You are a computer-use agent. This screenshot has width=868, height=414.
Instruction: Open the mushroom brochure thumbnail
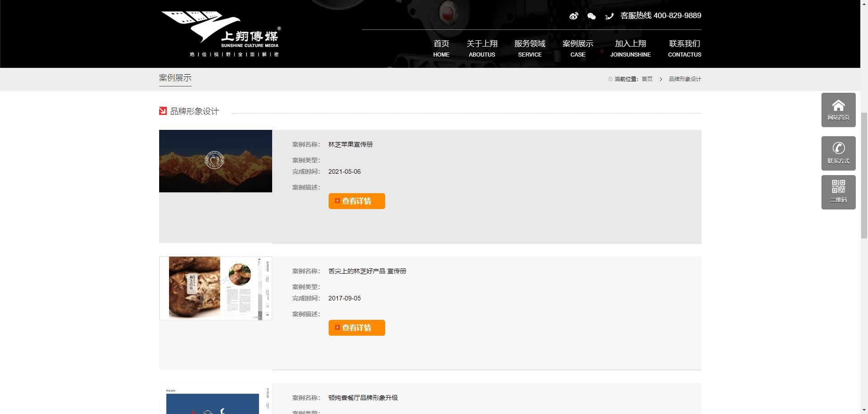pos(216,288)
